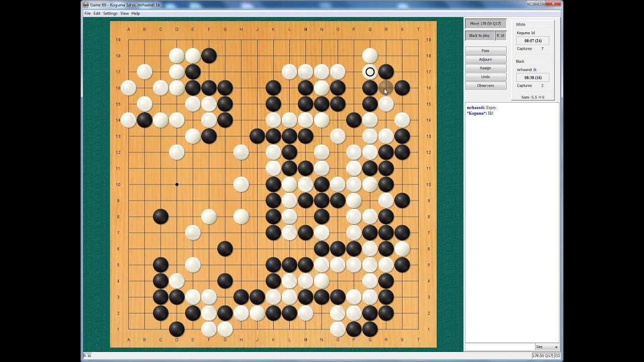The width and height of the screenshot is (644, 362).
Task: Click the Pass button
Action: tap(486, 51)
